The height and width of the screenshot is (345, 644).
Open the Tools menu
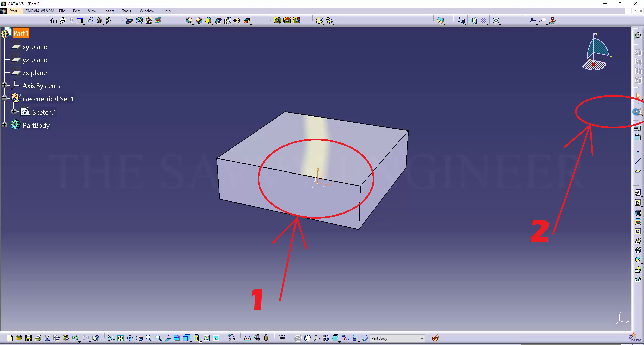coord(126,11)
